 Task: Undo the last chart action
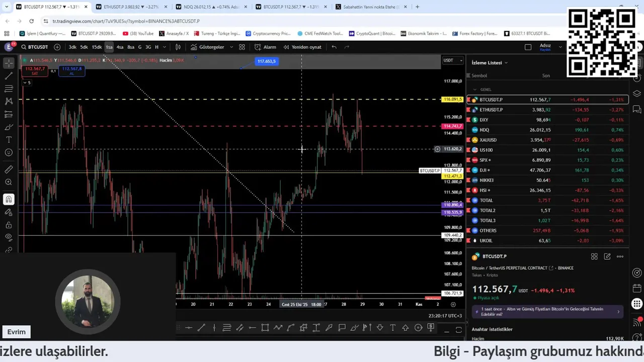pos(334,47)
